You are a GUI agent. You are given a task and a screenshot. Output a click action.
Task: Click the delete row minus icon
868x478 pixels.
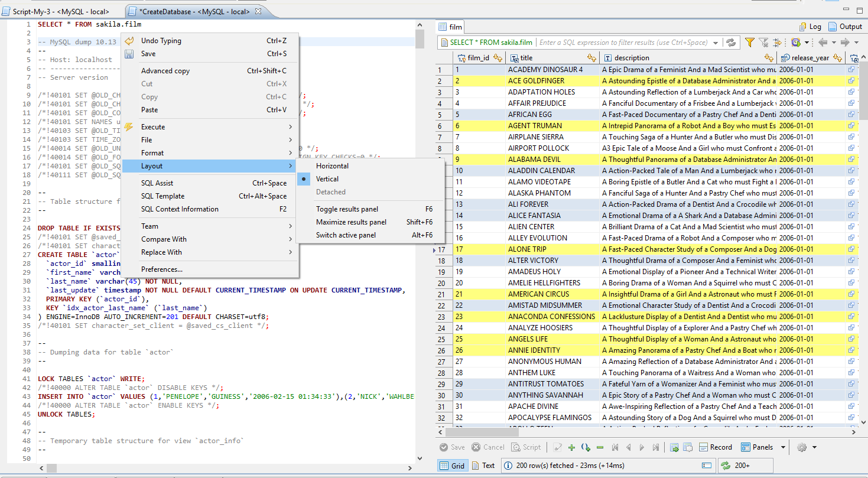point(600,447)
